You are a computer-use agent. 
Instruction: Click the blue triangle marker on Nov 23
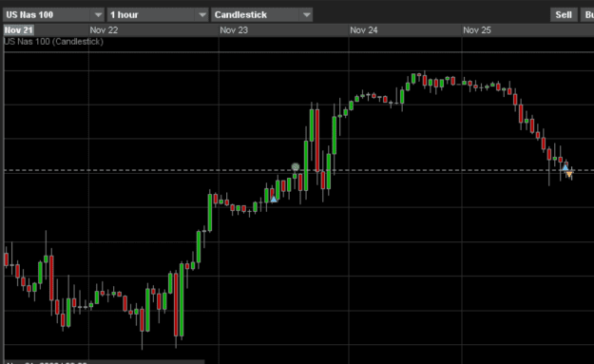pyautogui.click(x=274, y=200)
